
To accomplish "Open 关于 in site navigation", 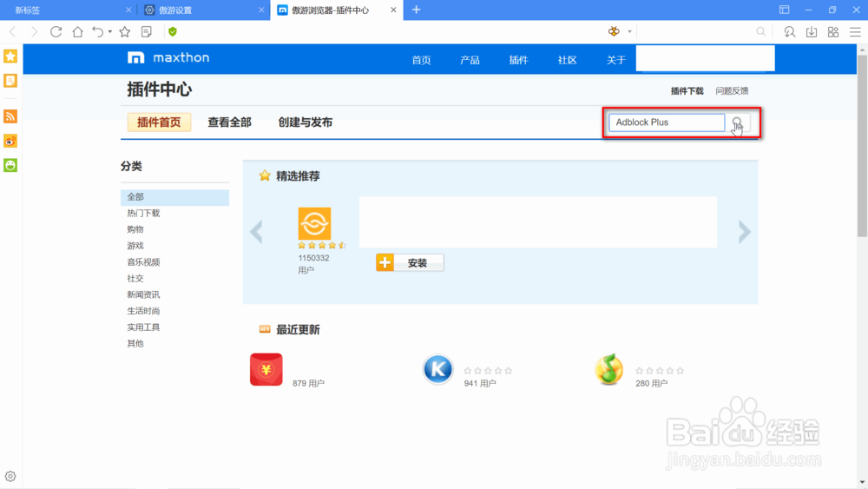I will pos(616,60).
